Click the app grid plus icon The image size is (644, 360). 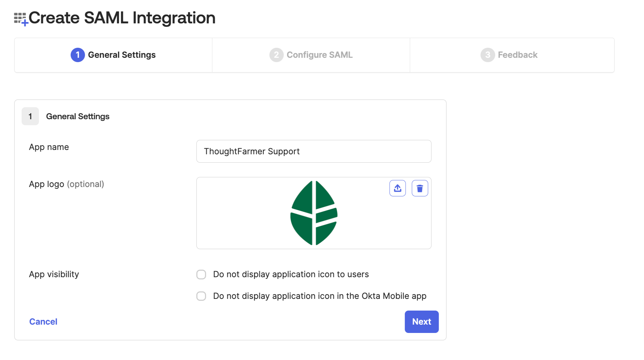point(21,19)
